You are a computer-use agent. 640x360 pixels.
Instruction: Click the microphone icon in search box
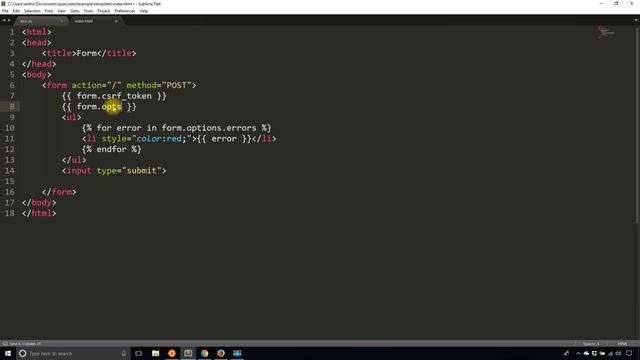coord(124,353)
